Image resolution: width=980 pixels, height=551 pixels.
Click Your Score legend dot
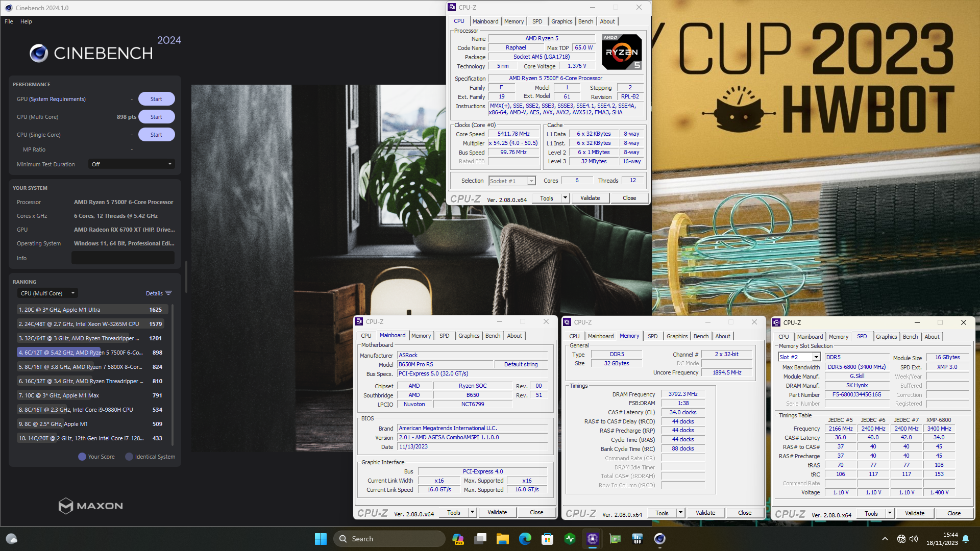click(82, 457)
